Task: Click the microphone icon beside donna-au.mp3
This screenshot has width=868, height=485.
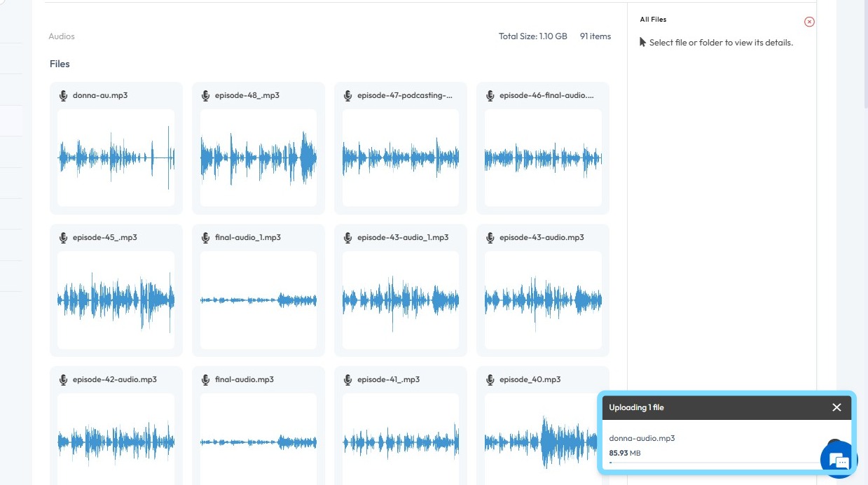Action: click(63, 95)
